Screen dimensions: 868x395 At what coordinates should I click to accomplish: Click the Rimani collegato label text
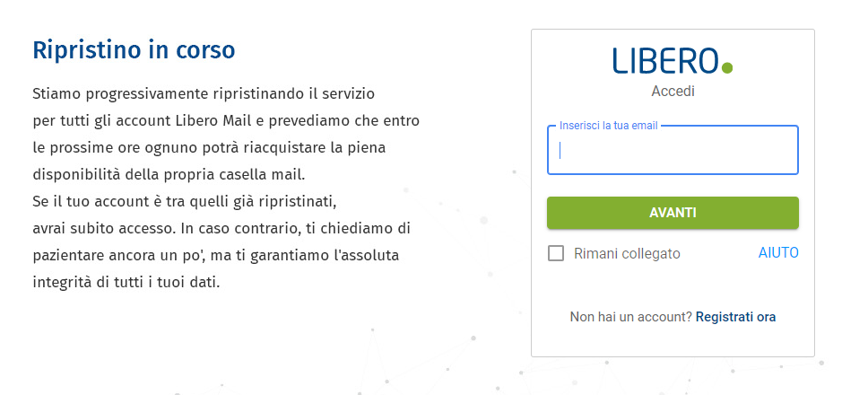627,253
